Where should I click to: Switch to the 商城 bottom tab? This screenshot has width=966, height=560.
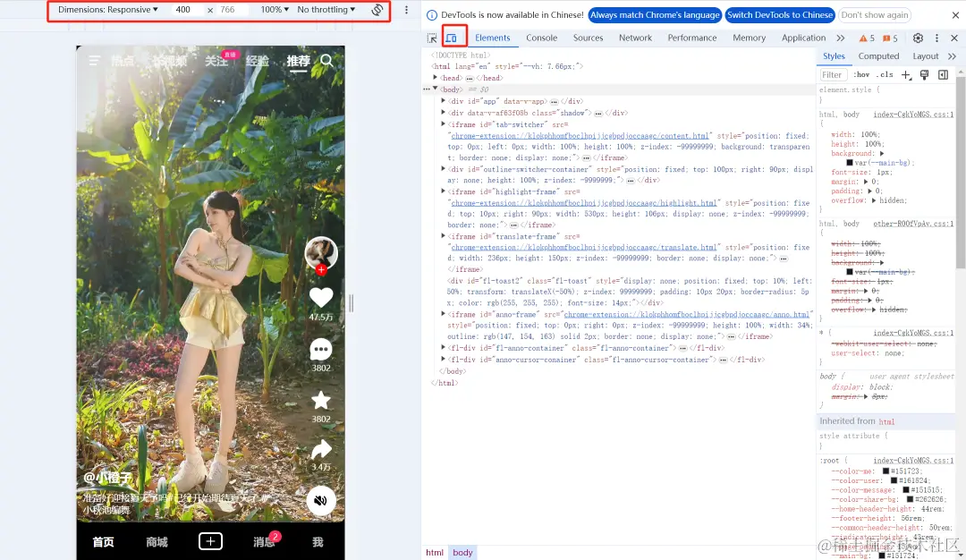click(157, 542)
